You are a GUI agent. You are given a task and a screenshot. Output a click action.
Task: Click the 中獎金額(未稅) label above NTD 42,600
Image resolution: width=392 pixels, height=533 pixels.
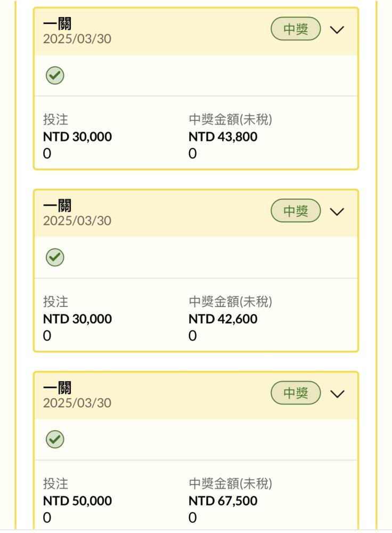pyautogui.click(x=230, y=302)
